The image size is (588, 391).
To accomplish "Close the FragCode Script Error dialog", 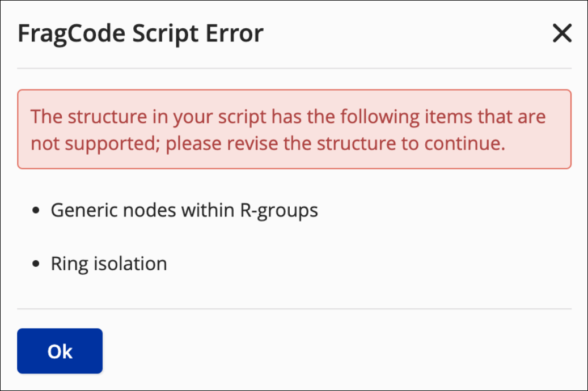I will [562, 35].
